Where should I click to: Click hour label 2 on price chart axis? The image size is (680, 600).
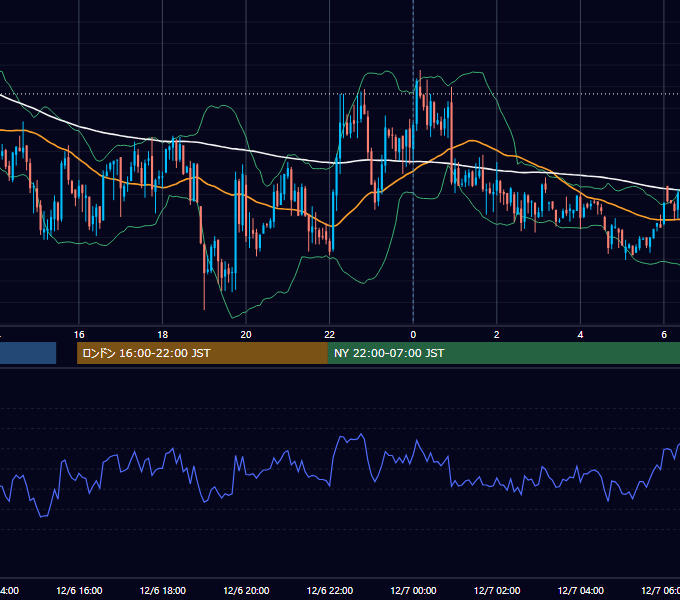pyautogui.click(x=497, y=335)
